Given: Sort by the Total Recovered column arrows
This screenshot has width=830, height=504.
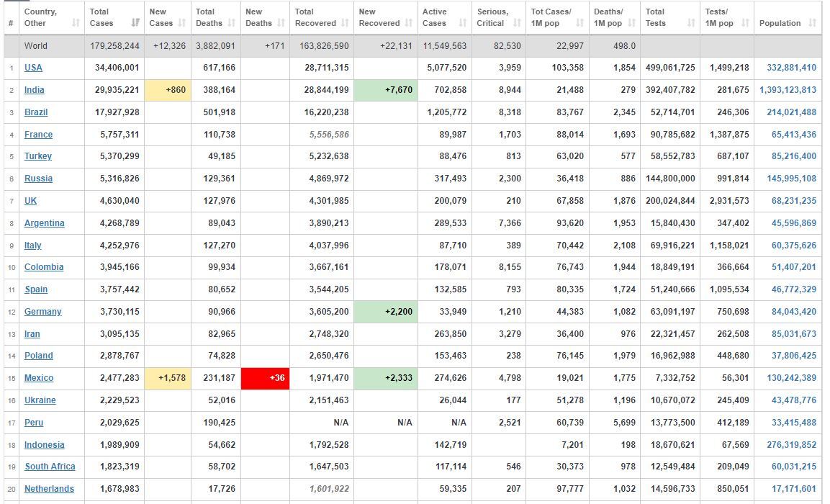Looking at the screenshot, I should (345, 23).
